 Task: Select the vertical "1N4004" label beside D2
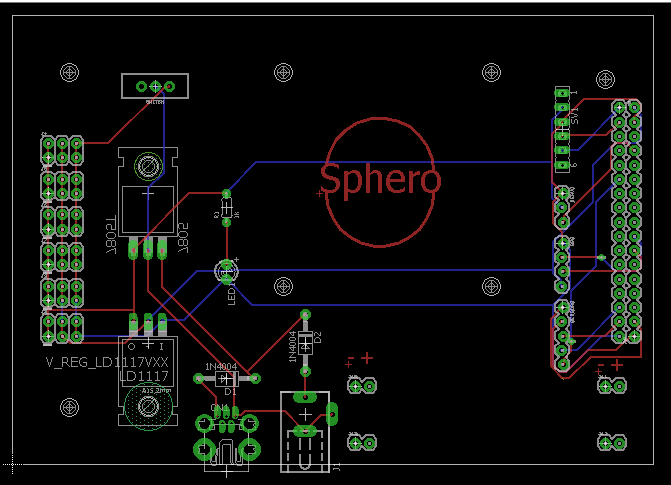pos(293,346)
